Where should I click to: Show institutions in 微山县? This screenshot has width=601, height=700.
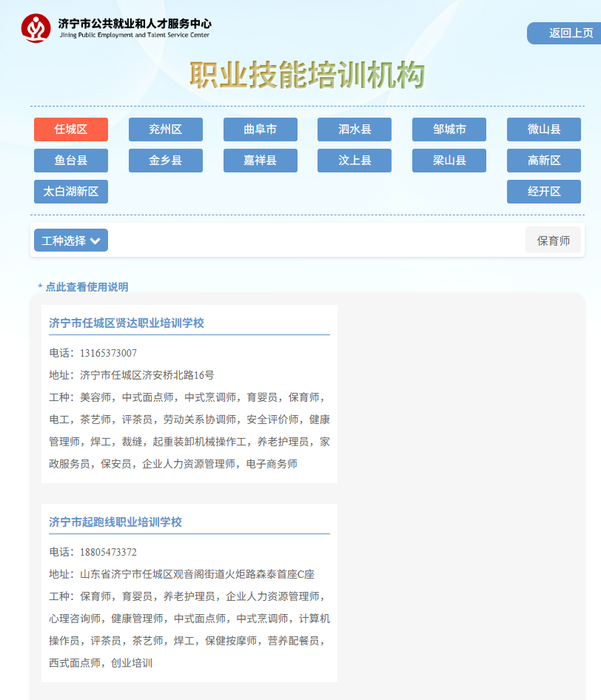point(544,129)
